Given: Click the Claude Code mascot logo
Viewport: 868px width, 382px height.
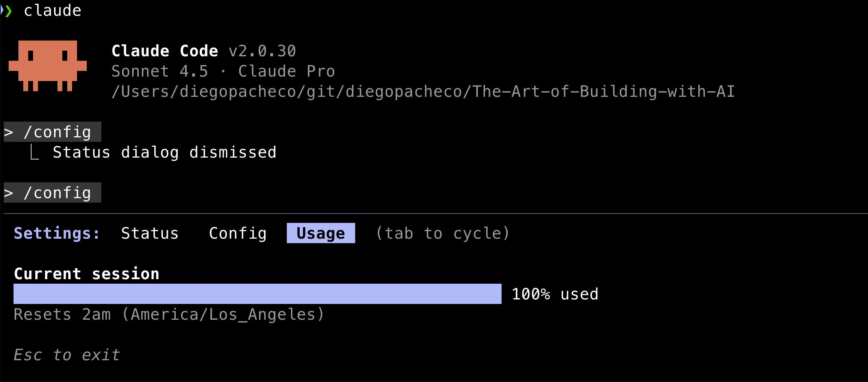Looking at the screenshot, I should point(48,66).
